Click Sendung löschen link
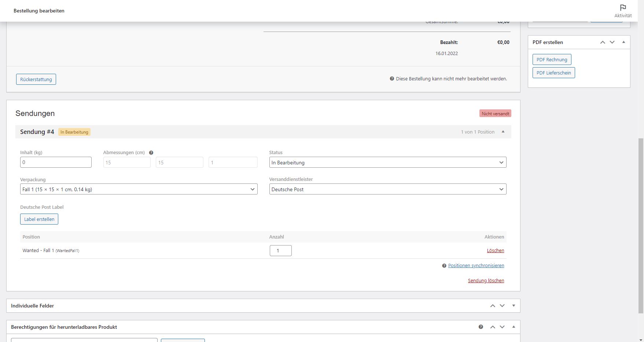This screenshot has height=342, width=644. pyautogui.click(x=486, y=281)
